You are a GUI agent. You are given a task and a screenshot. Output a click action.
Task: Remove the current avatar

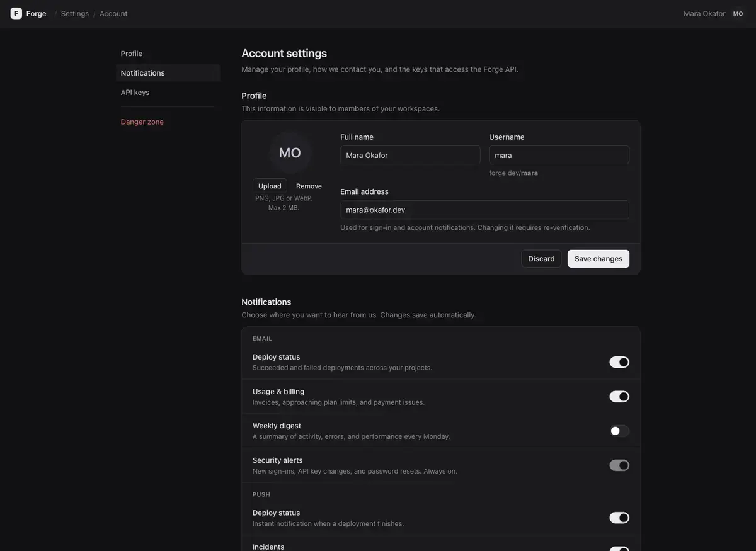[x=309, y=186]
